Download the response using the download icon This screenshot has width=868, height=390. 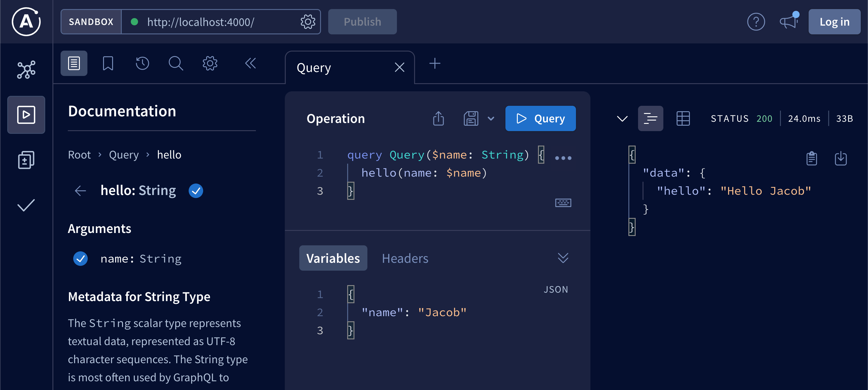coord(841,159)
